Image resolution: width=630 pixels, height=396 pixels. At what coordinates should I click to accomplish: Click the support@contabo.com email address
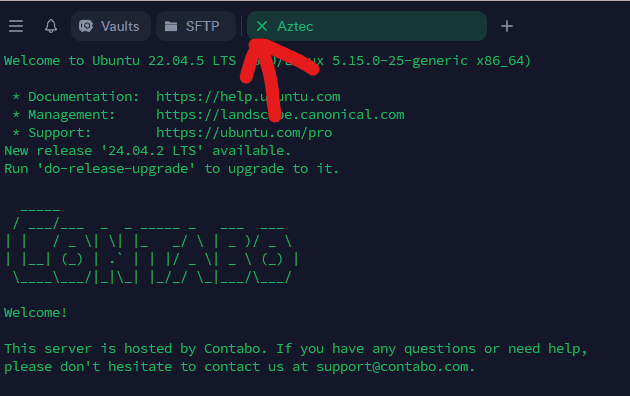pyautogui.click(x=392, y=367)
